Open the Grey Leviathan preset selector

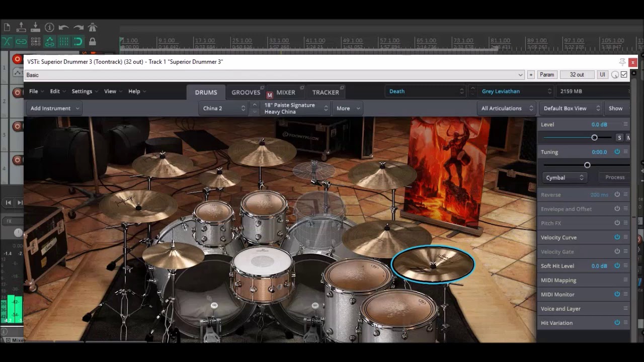516,91
